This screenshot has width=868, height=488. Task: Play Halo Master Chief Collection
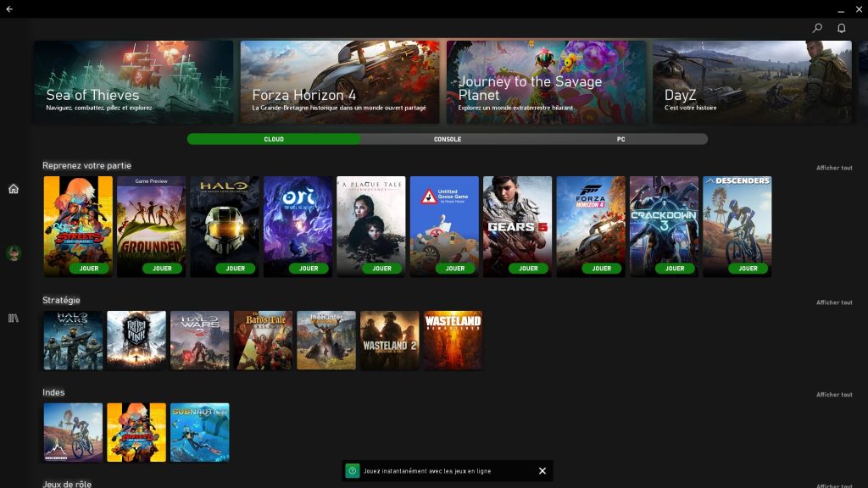pos(236,269)
